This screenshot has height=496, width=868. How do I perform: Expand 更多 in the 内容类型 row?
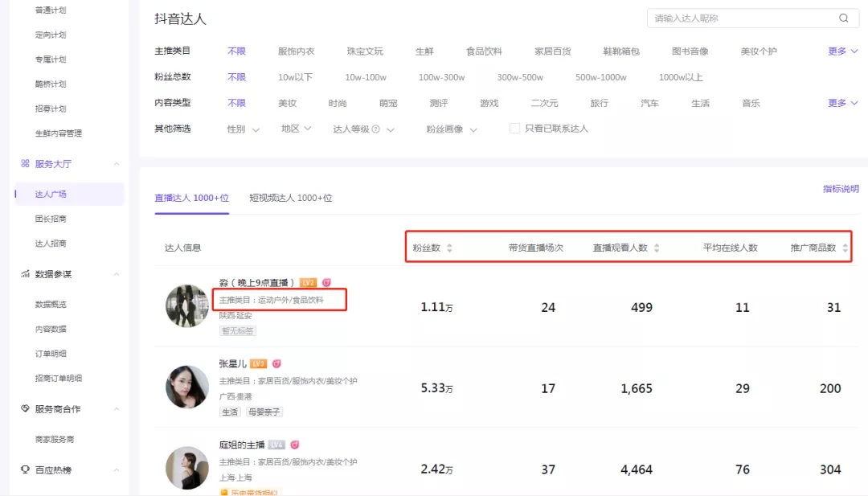842,103
